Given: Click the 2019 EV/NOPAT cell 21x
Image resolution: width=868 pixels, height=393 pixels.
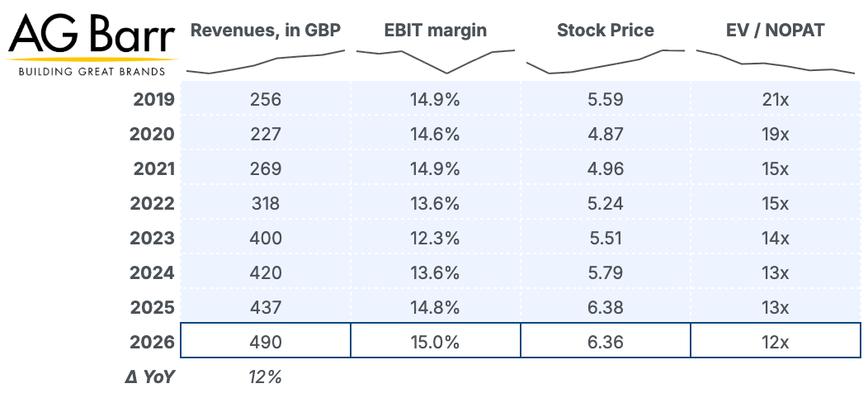Looking at the screenshot, I should click(776, 99).
